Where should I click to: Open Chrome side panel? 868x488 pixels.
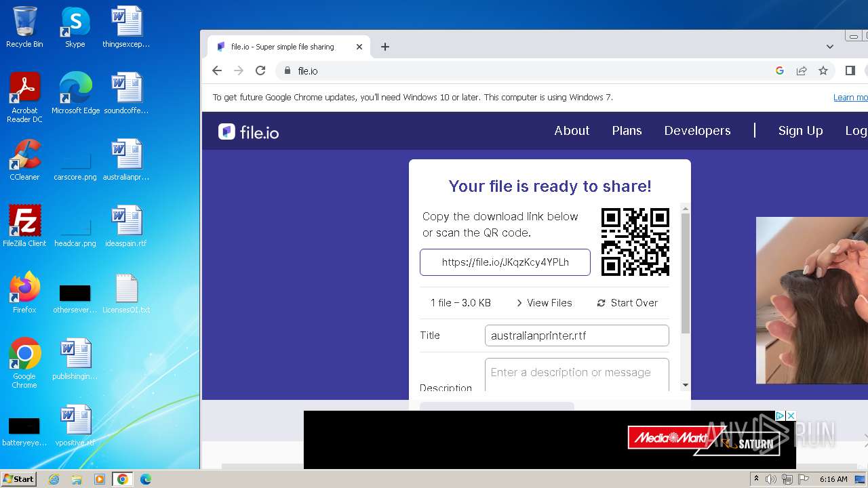850,70
